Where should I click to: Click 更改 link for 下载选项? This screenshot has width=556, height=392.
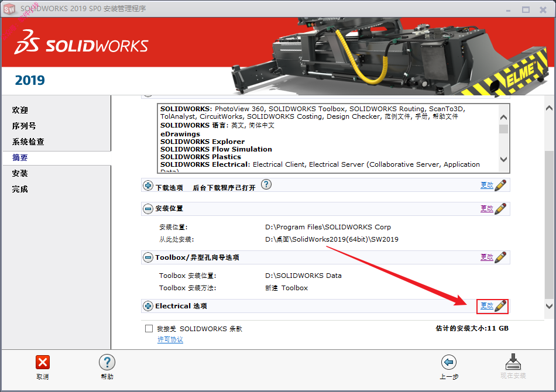pos(487,185)
